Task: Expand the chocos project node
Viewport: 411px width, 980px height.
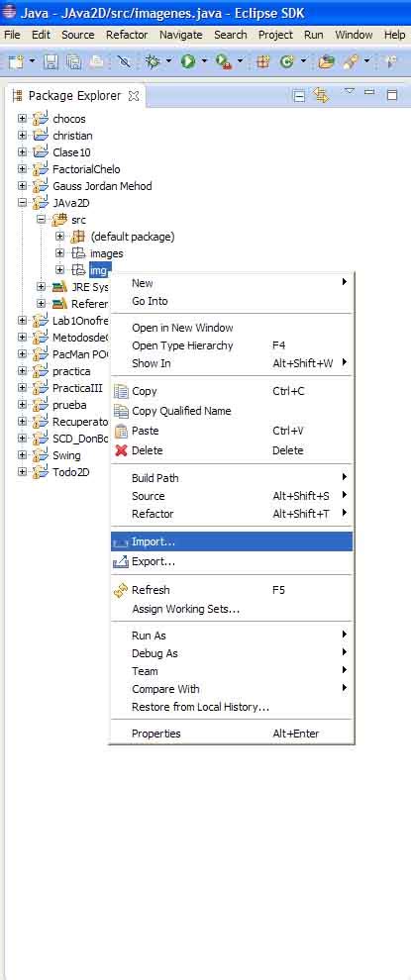Action: pos(23,118)
